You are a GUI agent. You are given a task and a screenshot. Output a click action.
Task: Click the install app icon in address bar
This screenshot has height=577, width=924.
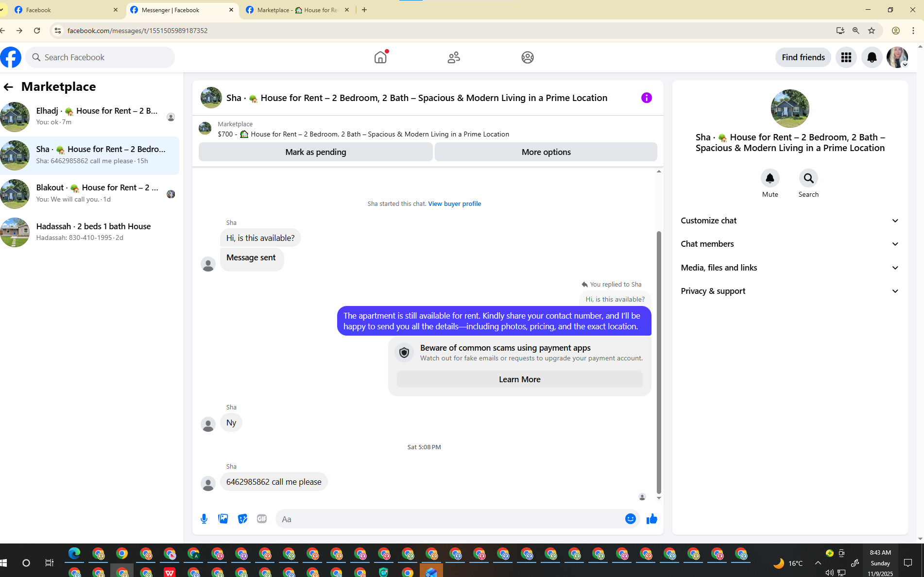tap(840, 31)
